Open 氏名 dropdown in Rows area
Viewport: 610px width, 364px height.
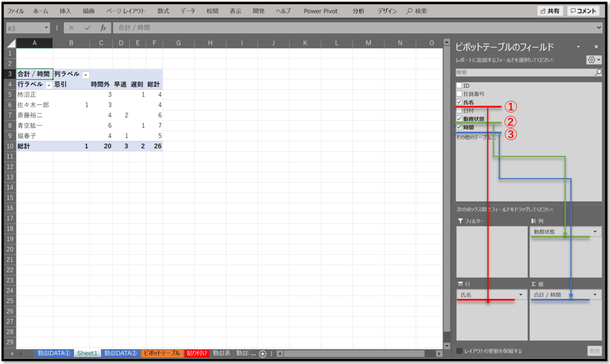(521, 294)
